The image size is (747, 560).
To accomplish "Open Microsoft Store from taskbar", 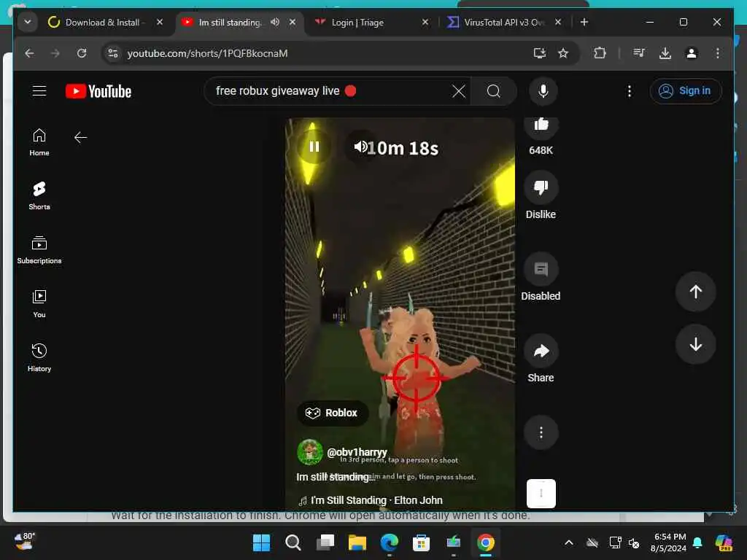I will tap(421, 542).
